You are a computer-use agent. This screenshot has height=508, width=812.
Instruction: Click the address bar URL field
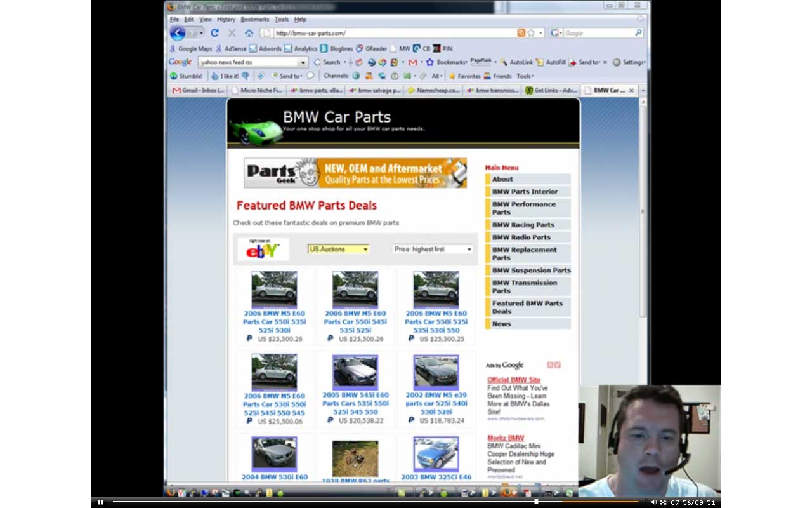click(392, 33)
